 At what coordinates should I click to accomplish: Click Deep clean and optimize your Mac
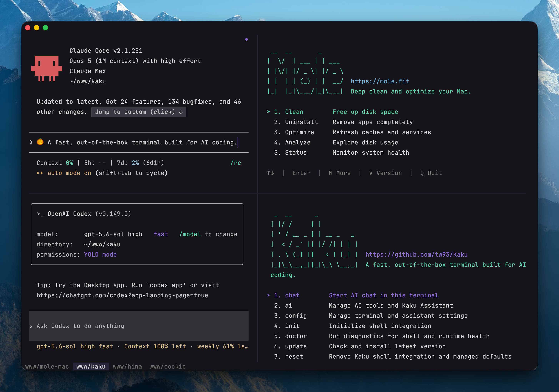pos(411,92)
